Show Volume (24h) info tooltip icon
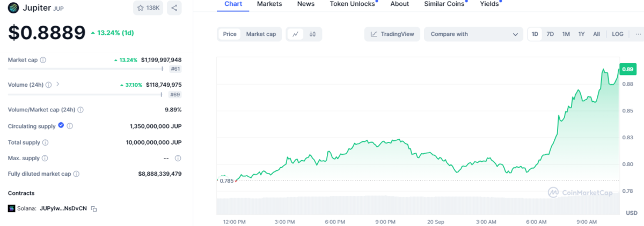 tap(48, 85)
